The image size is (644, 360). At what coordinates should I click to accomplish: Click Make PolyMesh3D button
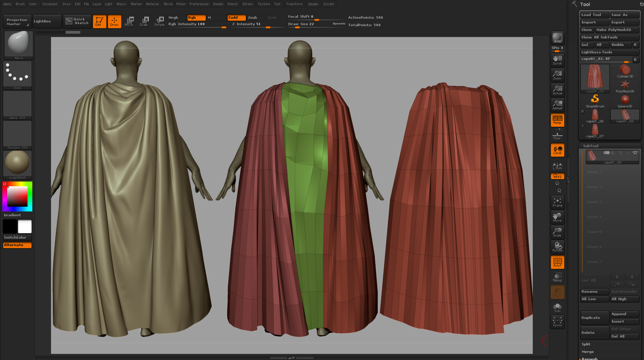pos(617,30)
